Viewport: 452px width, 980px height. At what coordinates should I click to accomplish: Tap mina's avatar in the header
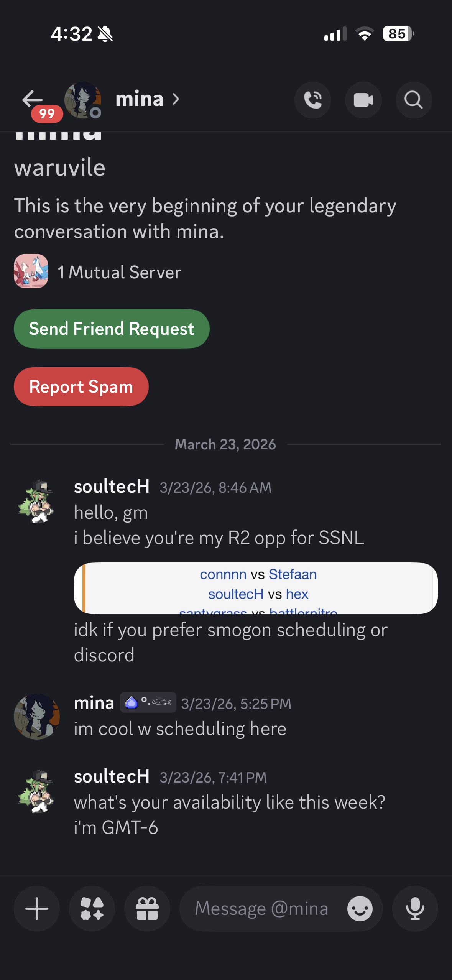(x=82, y=100)
